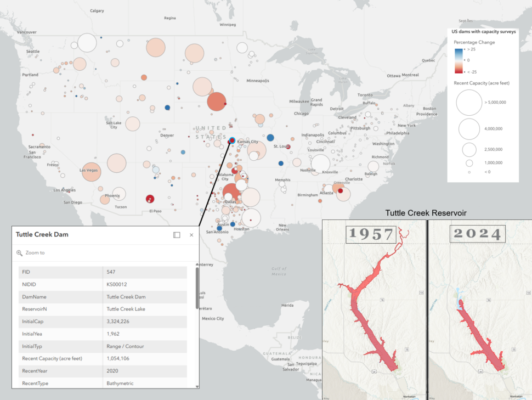Click the DamName value Tuttle Creek Dam
Screen dimensions: 532x400
[x=126, y=297]
